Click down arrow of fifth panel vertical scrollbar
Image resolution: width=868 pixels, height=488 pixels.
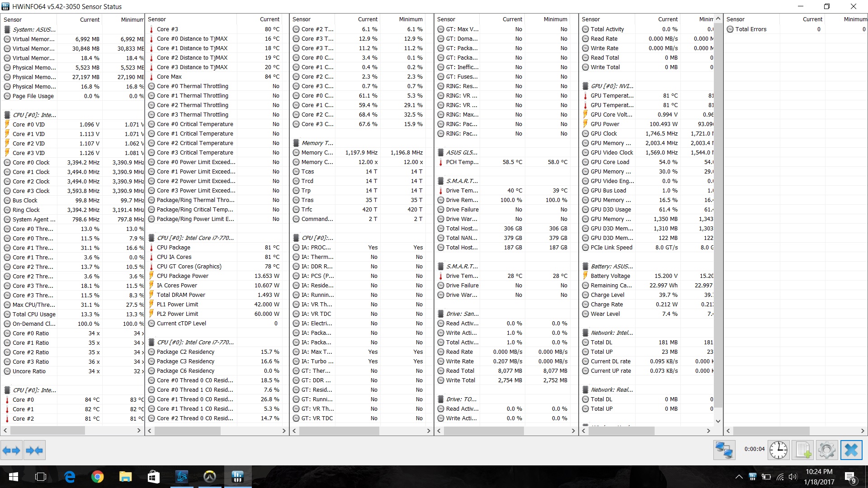(x=718, y=421)
